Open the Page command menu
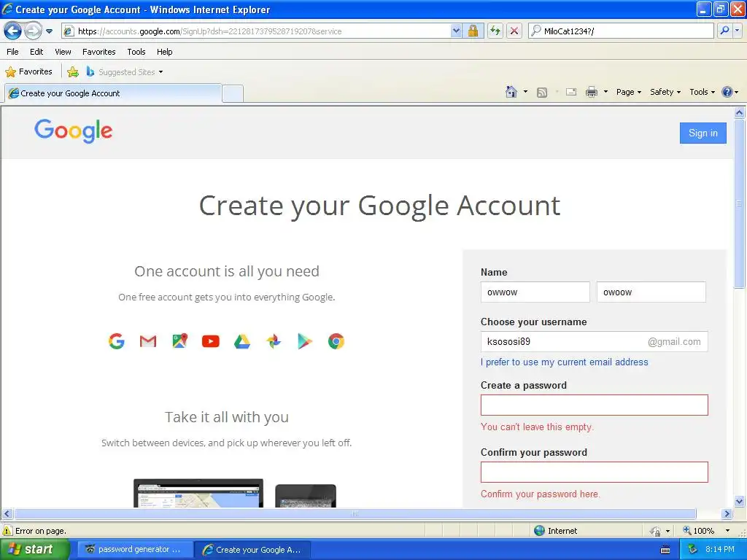Image resolution: width=747 pixels, height=560 pixels. (629, 92)
